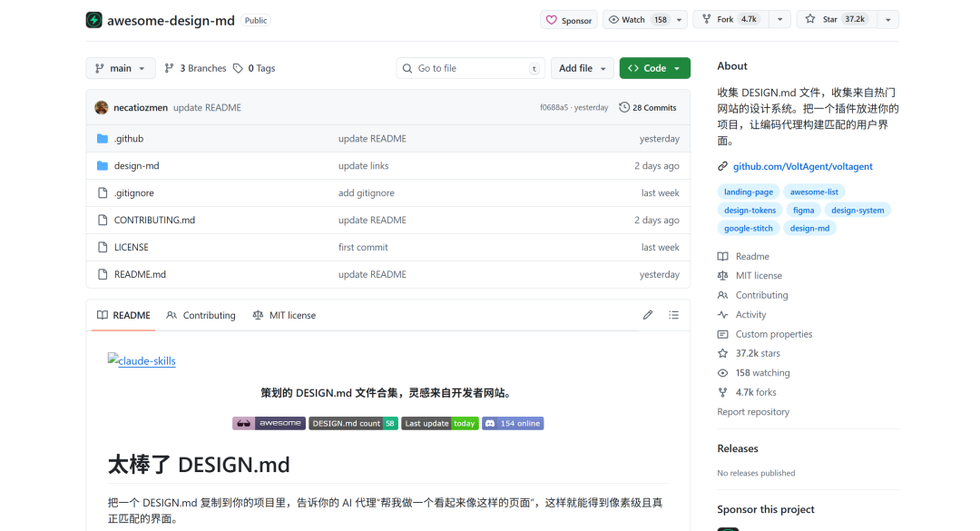
Task: Open the necatiozmen author link
Action: [141, 108]
